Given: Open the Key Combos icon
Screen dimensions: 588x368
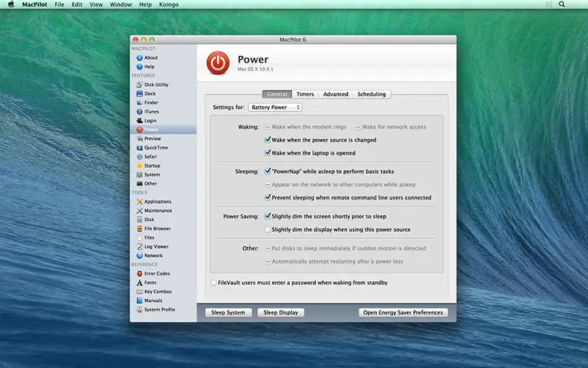Looking at the screenshot, I should tap(140, 291).
